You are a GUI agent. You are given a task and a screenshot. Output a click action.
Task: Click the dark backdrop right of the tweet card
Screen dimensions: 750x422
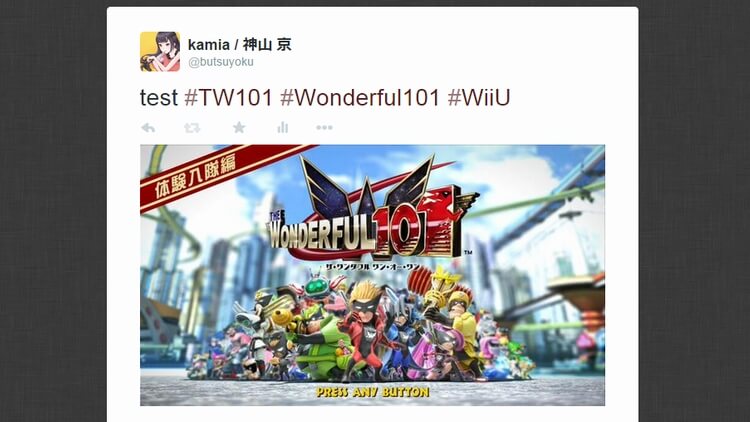point(694,211)
